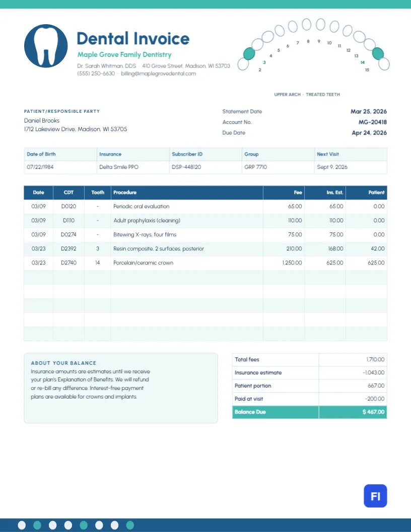Image resolution: width=411 pixels, height=532 pixels.
Task: Select the Resin composite, 2 surfaces procedure
Action: pos(159,249)
